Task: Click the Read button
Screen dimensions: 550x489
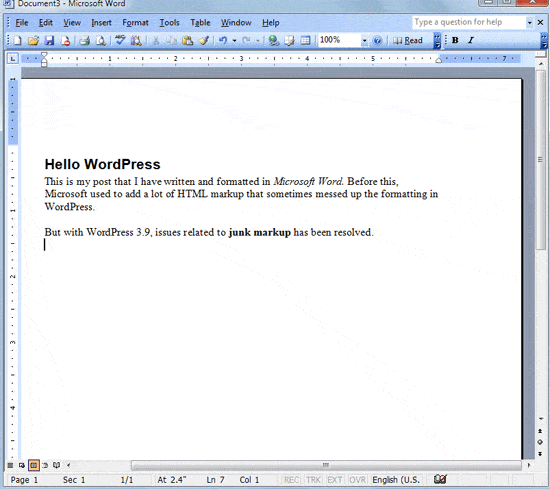Action: (x=408, y=41)
